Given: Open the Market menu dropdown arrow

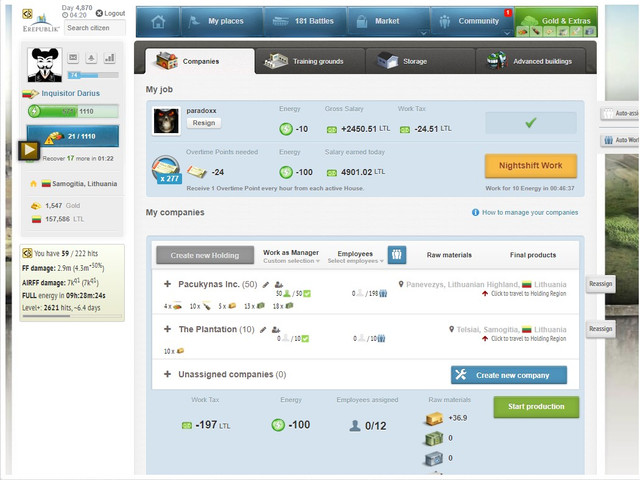Looking at the screenshot, I should click(423, 33).
